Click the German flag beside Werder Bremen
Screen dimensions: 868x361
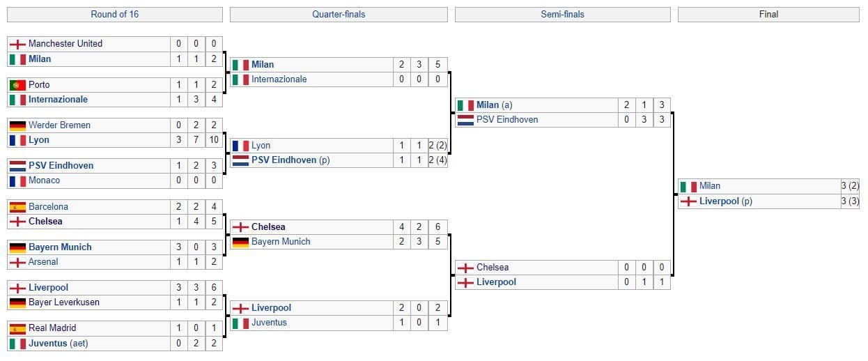click(x=17, y=125)
